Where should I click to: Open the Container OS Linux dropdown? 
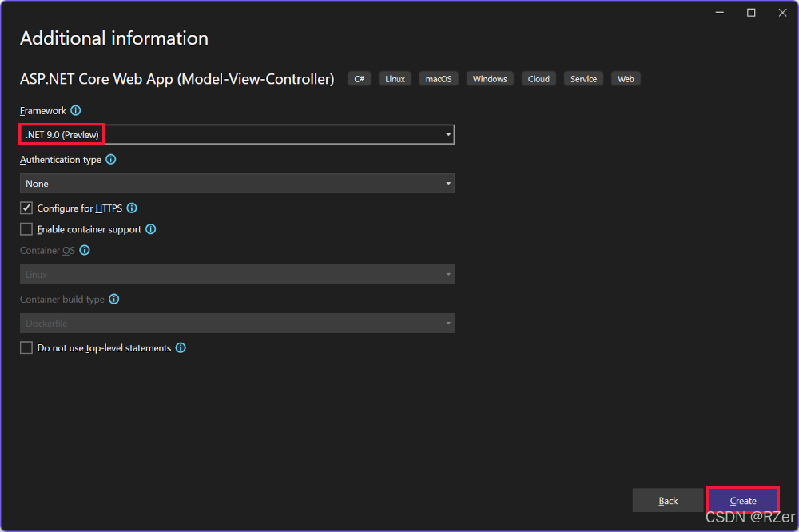coord(237,274)
